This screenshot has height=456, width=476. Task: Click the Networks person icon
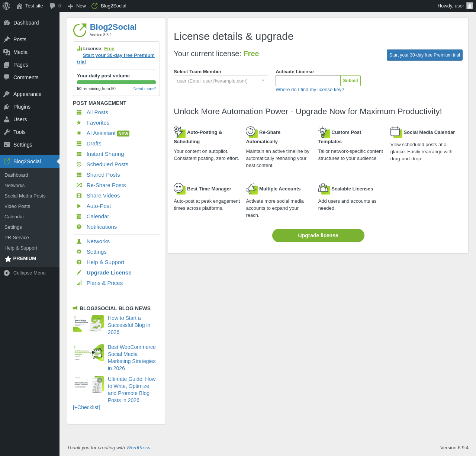(79, 241)
